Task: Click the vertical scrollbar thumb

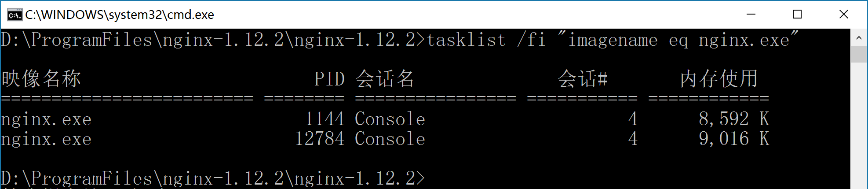Action: 859,54
